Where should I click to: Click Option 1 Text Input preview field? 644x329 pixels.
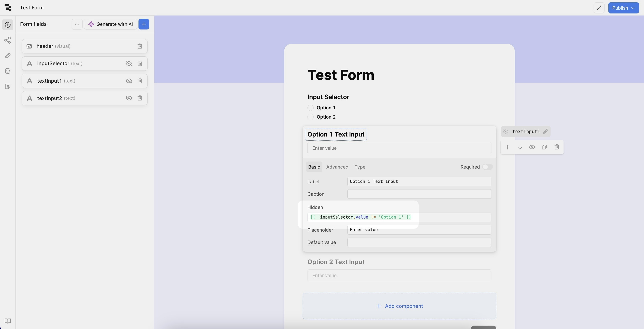(x=399, y=148)
